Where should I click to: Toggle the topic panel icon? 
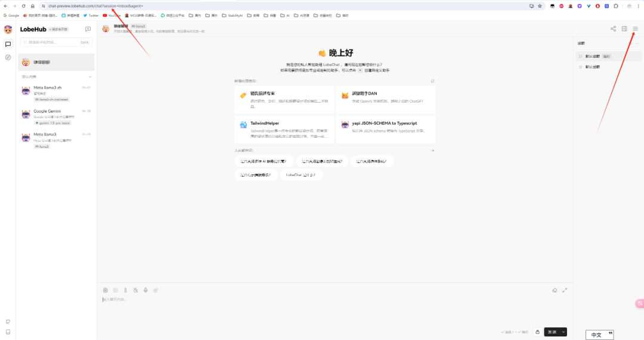tap(624, 29)
